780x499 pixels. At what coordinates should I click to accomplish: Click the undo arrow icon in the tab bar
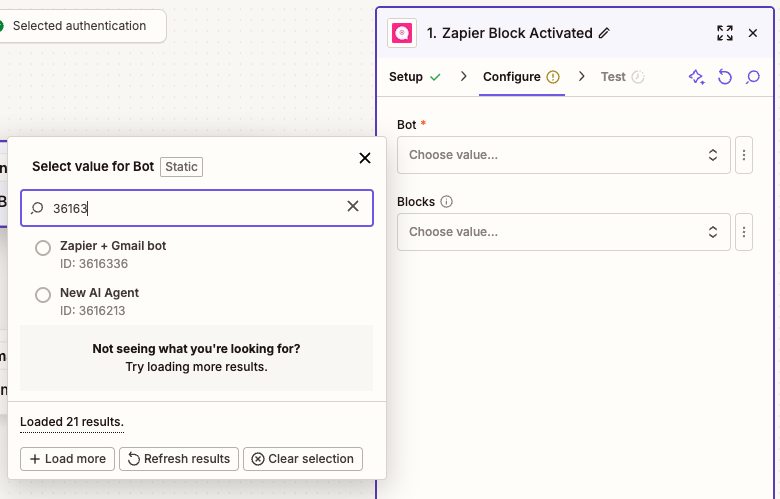(x=725, y=77)
